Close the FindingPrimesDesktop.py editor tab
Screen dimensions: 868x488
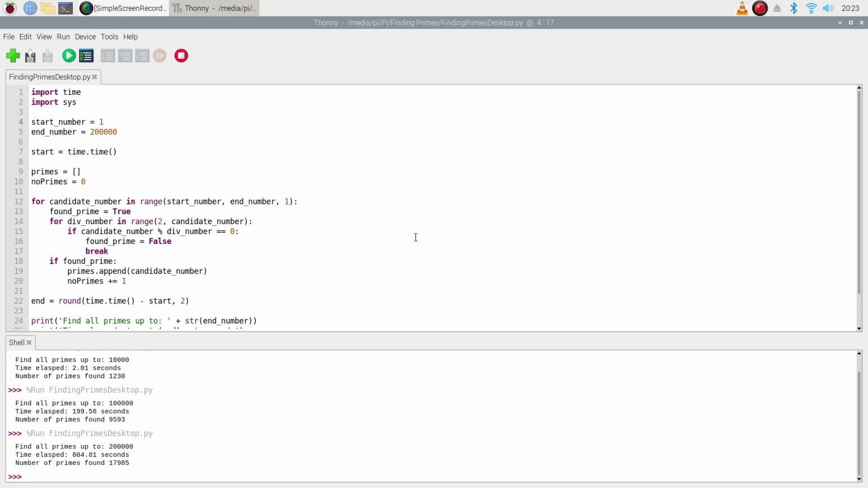(94, 77)
